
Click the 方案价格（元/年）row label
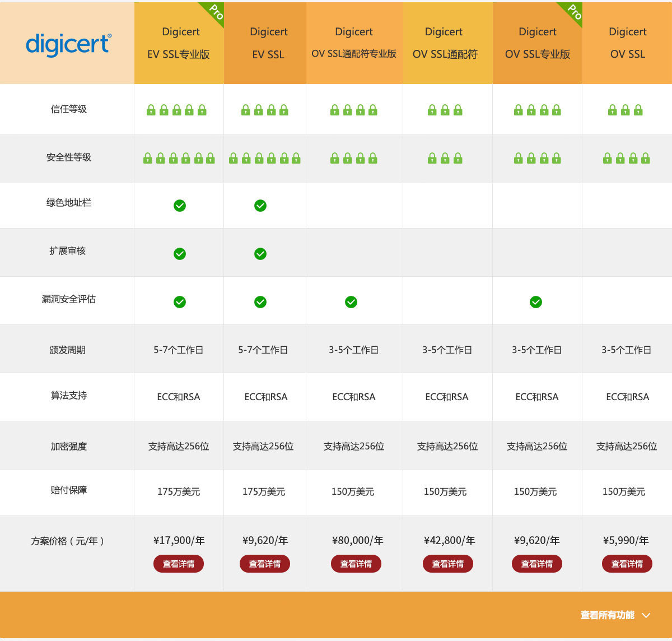pos(68,541)
